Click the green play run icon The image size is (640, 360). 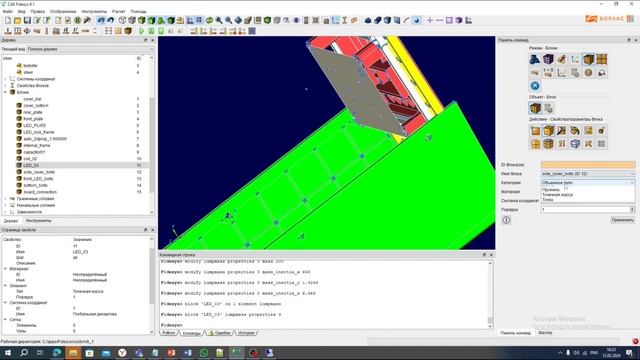pyautogui.click(x=141, y=31)
